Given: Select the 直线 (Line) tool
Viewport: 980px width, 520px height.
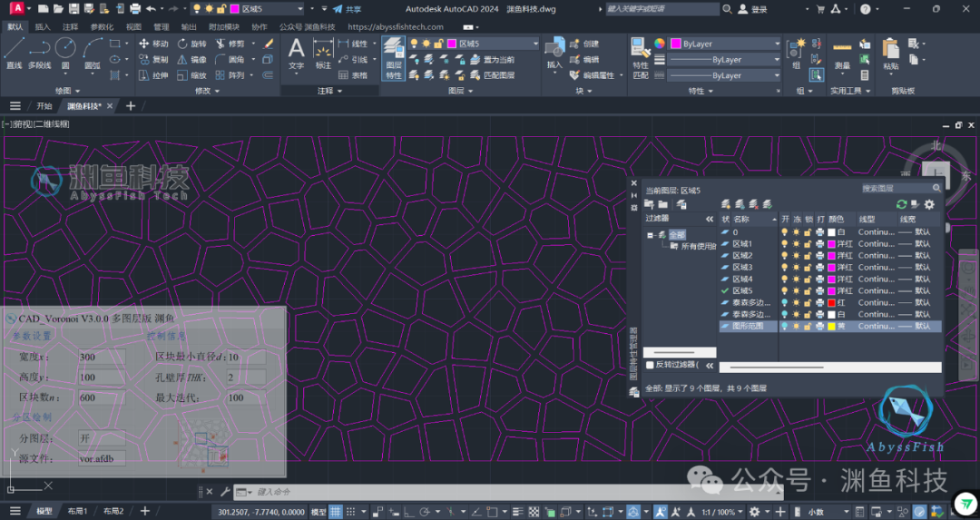Looking at the screenshot, I should (14, 54).
